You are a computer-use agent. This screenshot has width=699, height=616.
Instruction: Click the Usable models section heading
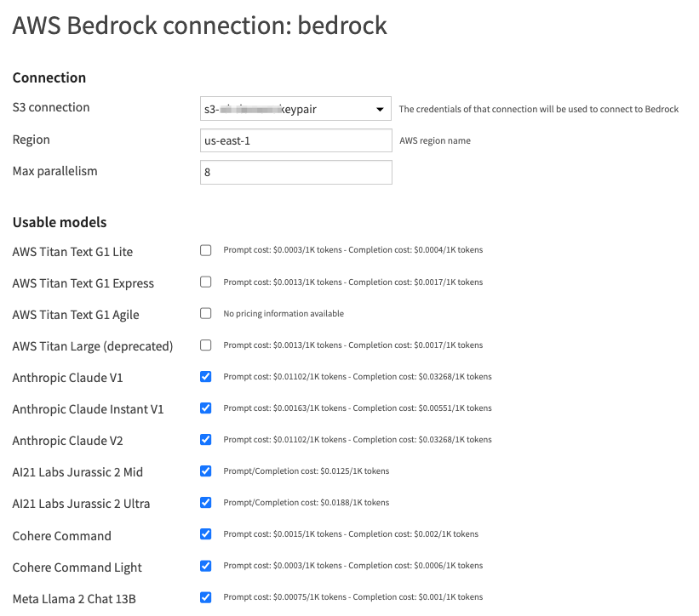tap(60, 221)
